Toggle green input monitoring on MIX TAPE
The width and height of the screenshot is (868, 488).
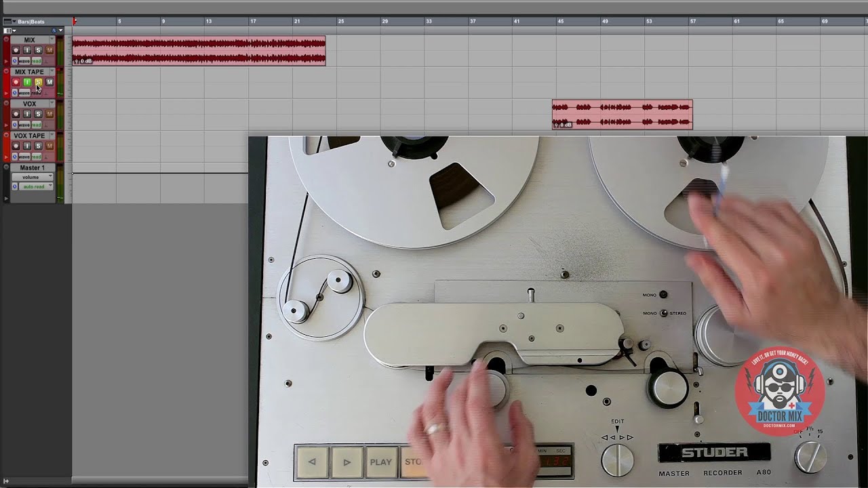coord(27,82)
